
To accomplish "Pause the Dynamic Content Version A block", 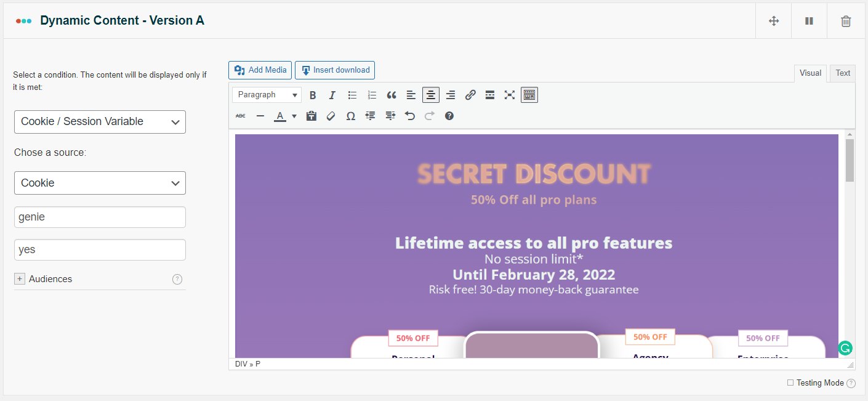I will (x=808, y=20).
